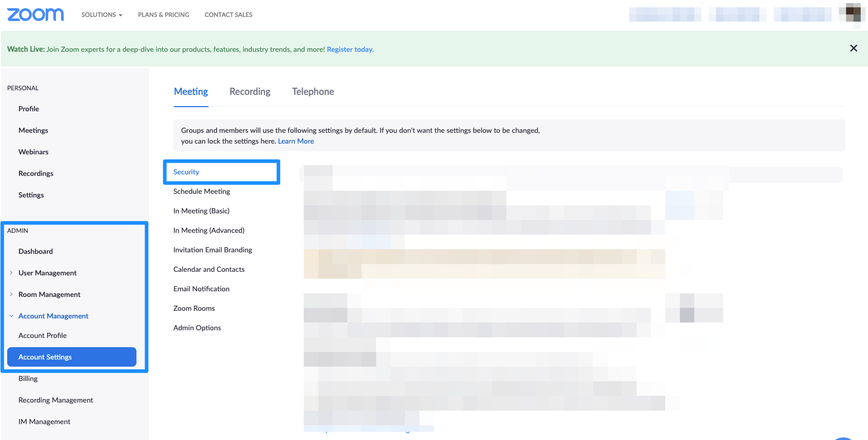Jump to Calendar and Contacts section

click(x=209, y=269)
